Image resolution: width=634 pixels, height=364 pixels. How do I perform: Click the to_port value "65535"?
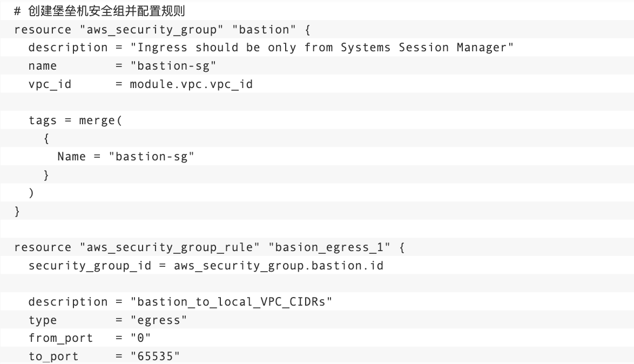(x=155, y=356)
